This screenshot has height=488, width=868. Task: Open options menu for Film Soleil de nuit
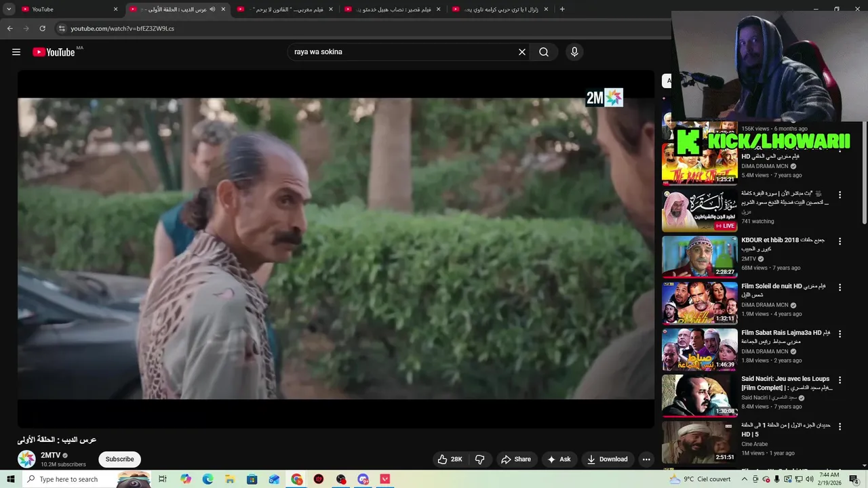click(840, 287)
